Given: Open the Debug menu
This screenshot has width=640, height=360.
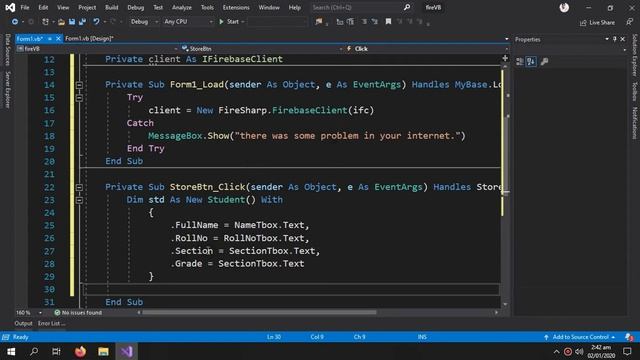Looking at the screenshot, I should click(136, 7).
